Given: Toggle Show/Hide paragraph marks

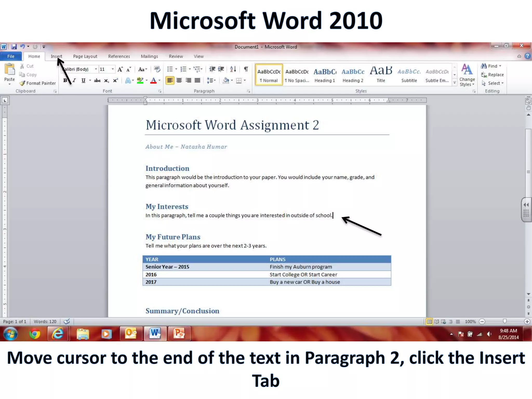Looking at the screenshot, I should 246,69.
